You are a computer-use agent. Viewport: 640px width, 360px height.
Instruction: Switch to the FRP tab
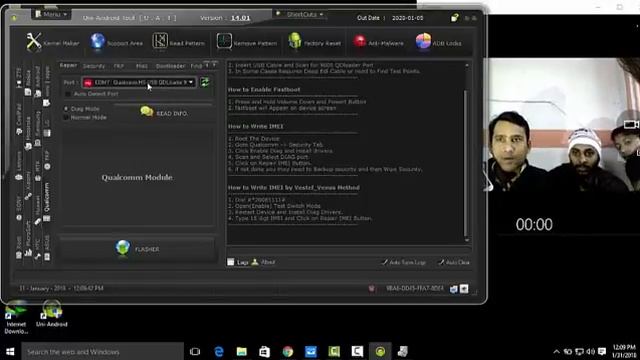[x=119, y=66]
